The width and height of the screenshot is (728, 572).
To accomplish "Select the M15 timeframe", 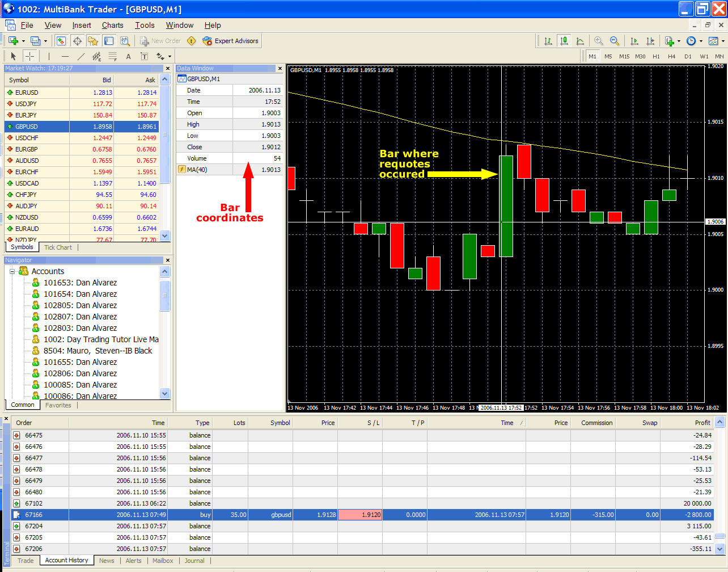I will [624, 56].
